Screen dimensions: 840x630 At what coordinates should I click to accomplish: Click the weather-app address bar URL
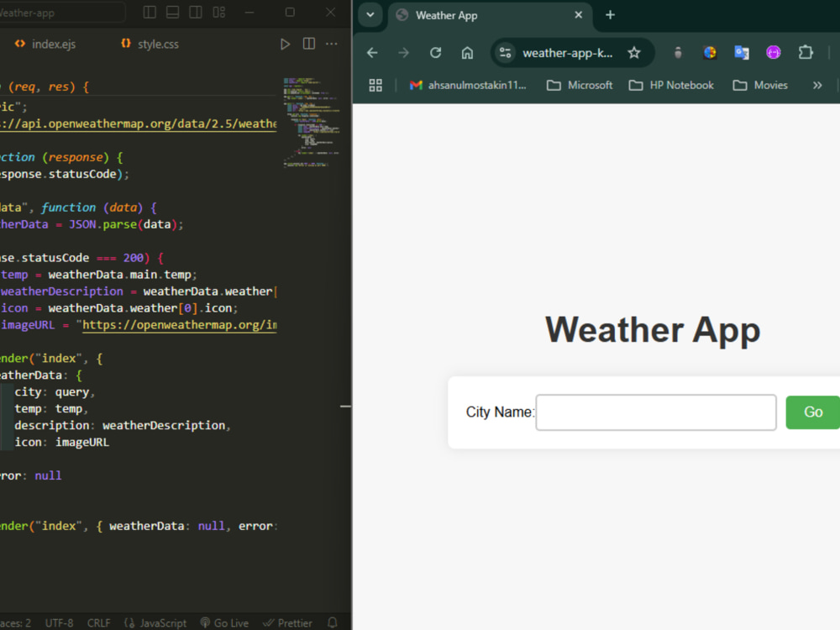pyautogui.click(x=567, y=53)
